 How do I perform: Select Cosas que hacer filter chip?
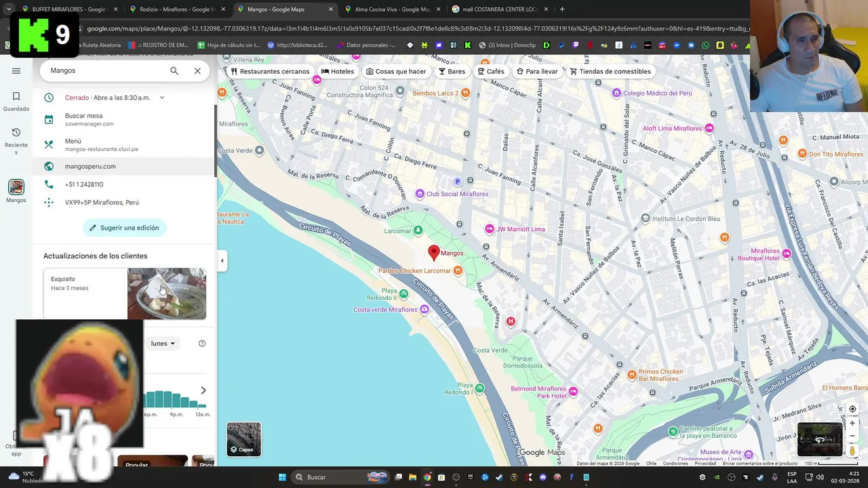(396, 71)
